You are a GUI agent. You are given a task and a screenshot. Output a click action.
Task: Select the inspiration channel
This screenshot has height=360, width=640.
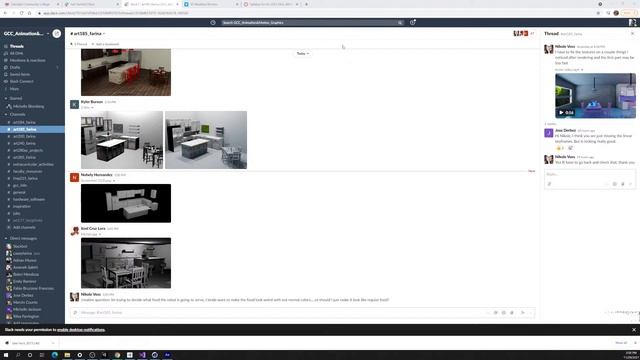click(x=21, y=206)
